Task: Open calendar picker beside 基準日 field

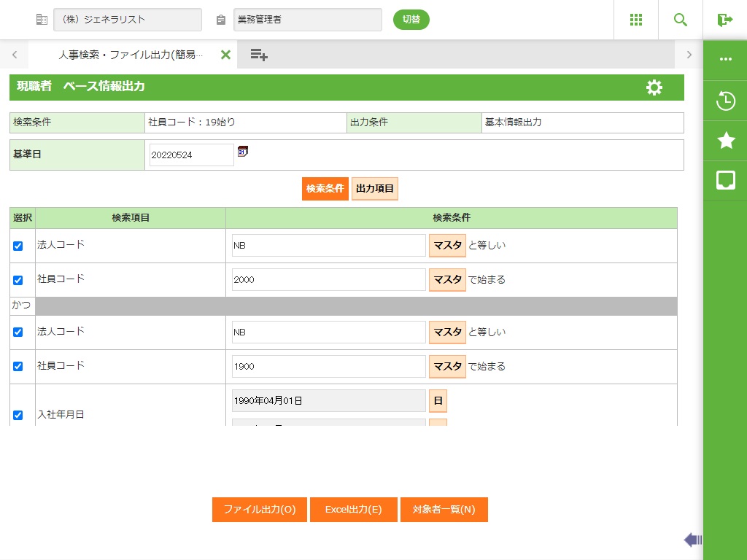Action: coord(243,152)
